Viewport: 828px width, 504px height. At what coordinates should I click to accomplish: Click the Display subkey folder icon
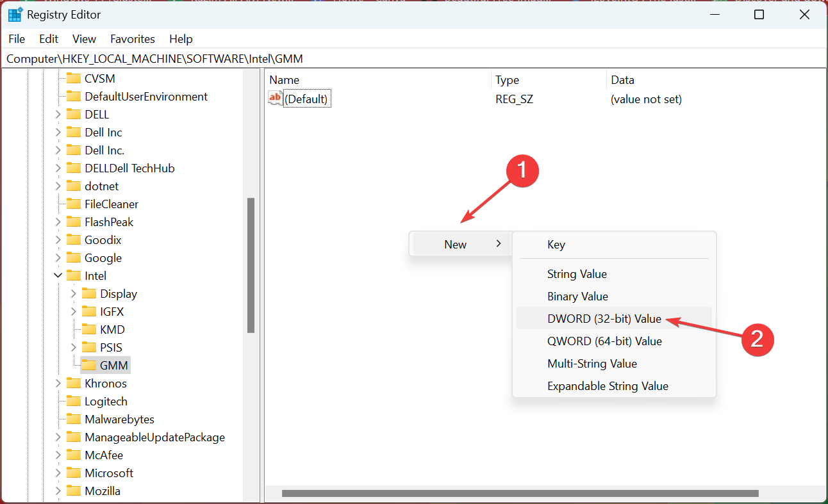pyautogui.click(x=89, y=294)
